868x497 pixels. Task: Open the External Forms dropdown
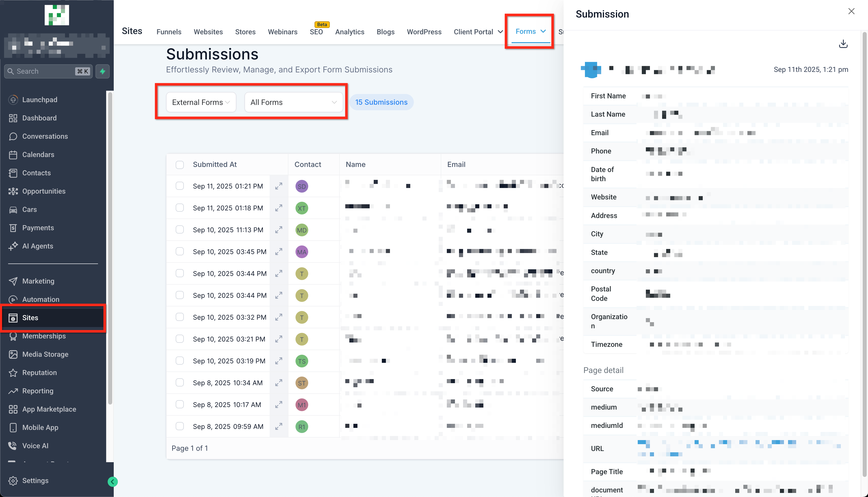(201, 102)
